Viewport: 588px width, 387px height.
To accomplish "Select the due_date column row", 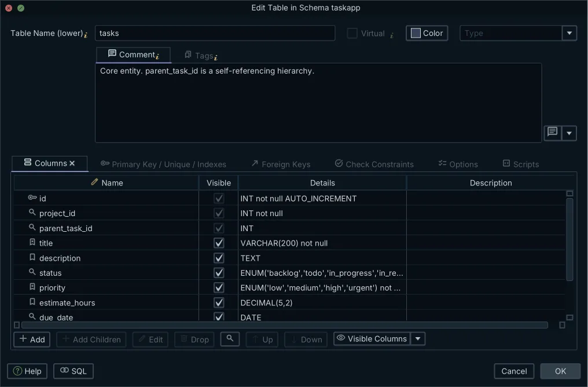I will click(x=289, y=316).
